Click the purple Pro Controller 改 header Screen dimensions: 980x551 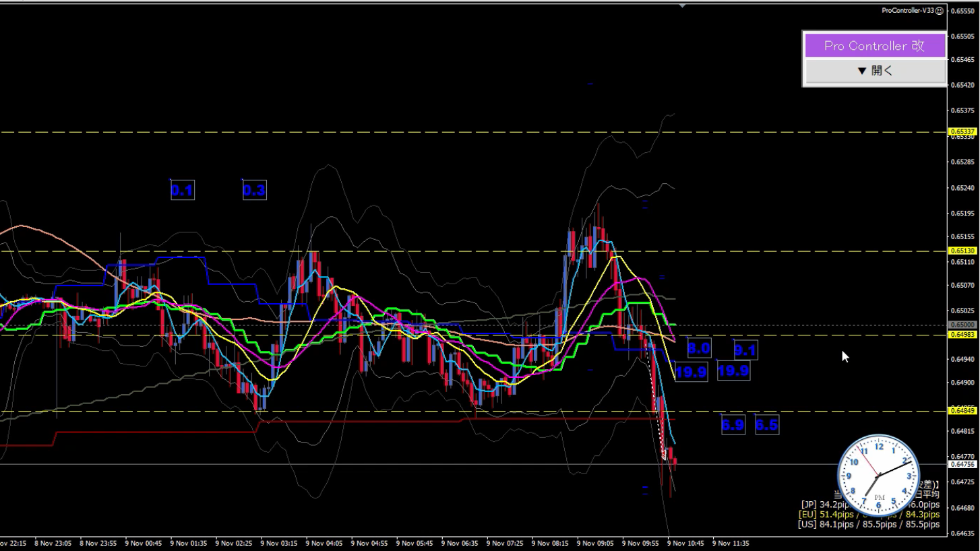click(875, 46)
